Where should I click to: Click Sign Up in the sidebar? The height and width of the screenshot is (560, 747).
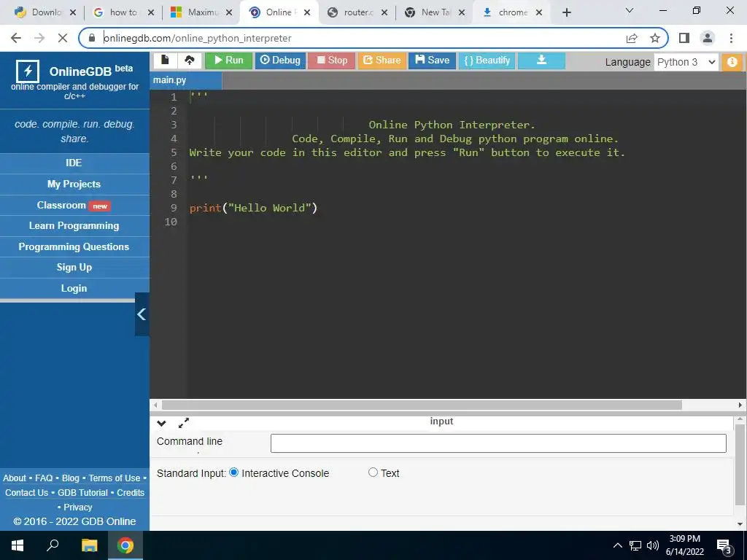pos(74,268)
